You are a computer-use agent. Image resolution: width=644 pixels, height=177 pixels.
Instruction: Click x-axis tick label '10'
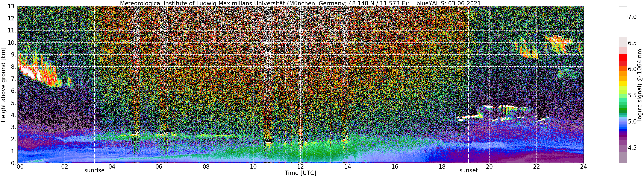click(253, 167)
